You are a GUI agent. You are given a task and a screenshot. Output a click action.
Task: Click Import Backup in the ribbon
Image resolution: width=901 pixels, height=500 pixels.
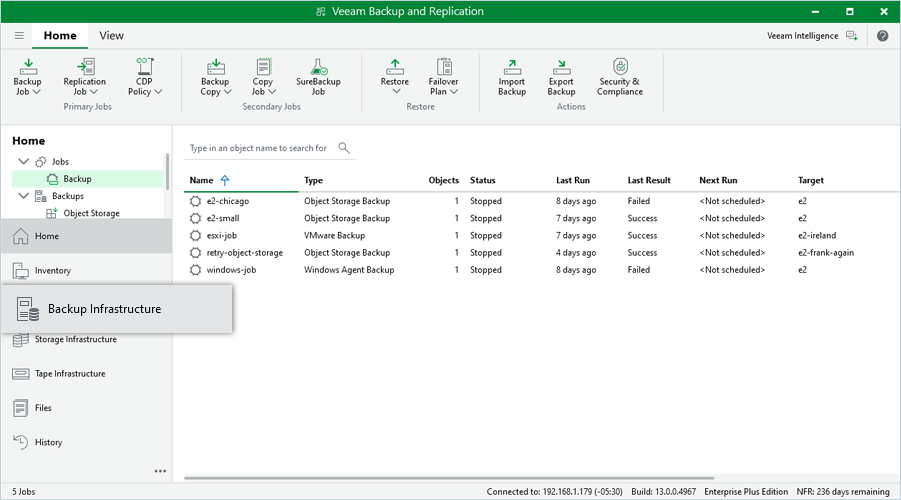point(512,76)
